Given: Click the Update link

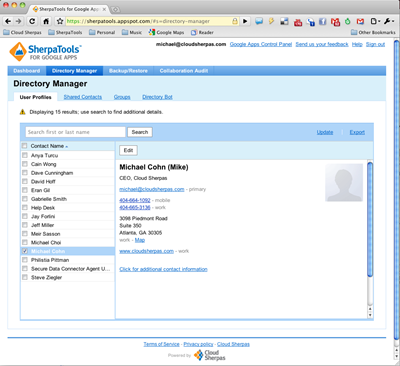Looking at the screenshot, I should [x=325, y=132].
